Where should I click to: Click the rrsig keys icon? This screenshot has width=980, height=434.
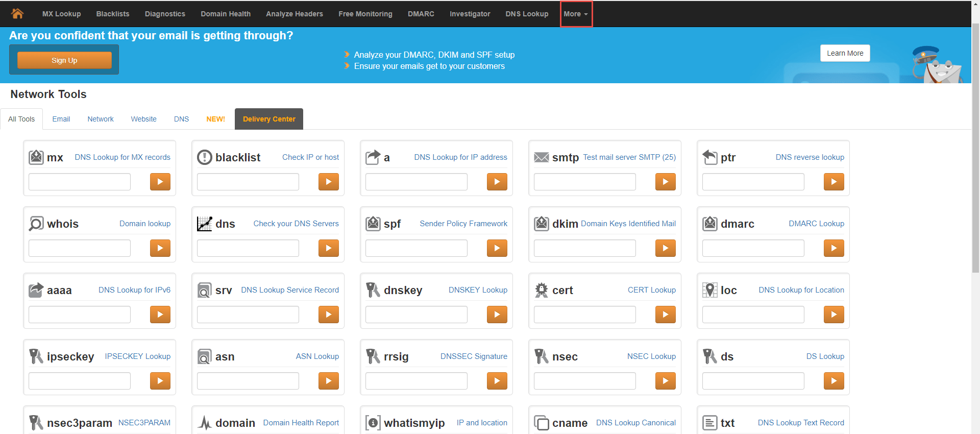tap(373, 356)
